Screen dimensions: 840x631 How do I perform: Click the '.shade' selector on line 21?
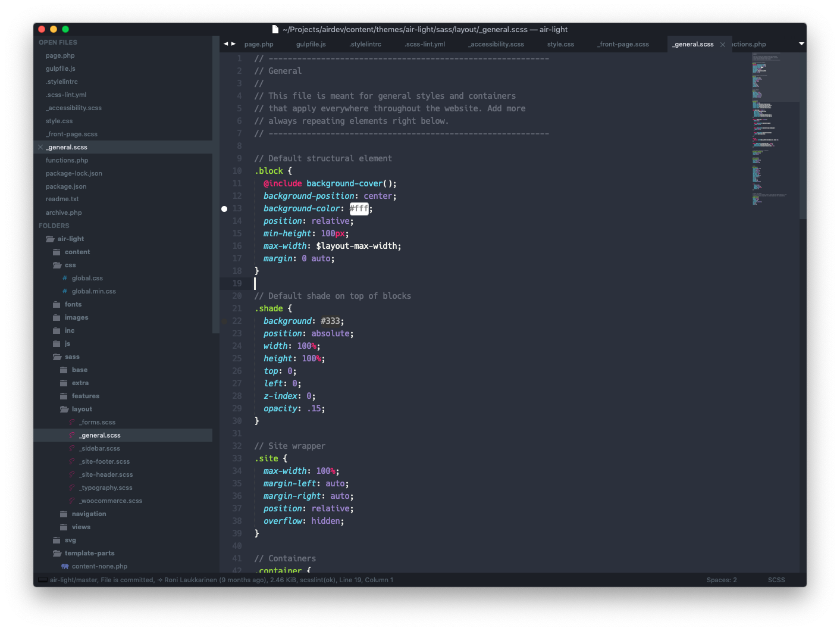tap(268, 308)
